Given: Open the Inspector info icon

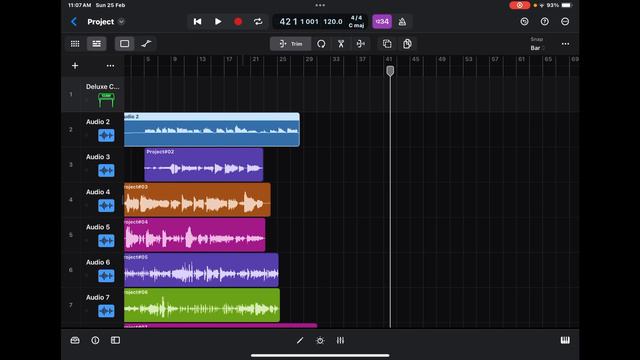Looking at the screenshot, I should (95, 340).
